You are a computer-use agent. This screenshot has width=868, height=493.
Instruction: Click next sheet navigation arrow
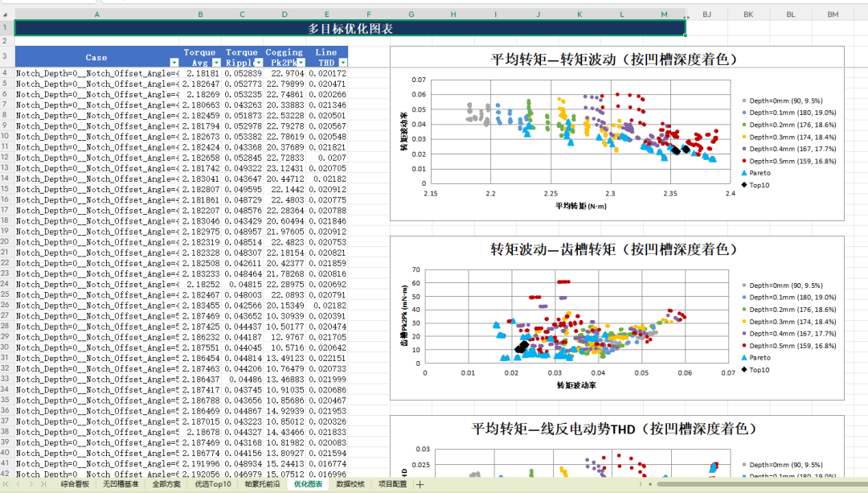(x=31, y=484)
